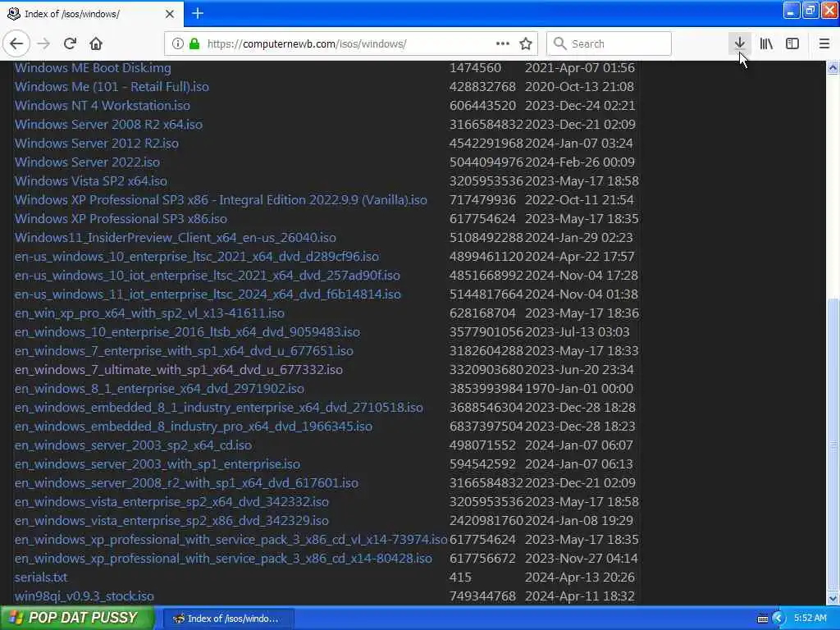Open Windows Server 2008 R2 x64.iso link
The image size is (840, 630).
tap(108, 125)
